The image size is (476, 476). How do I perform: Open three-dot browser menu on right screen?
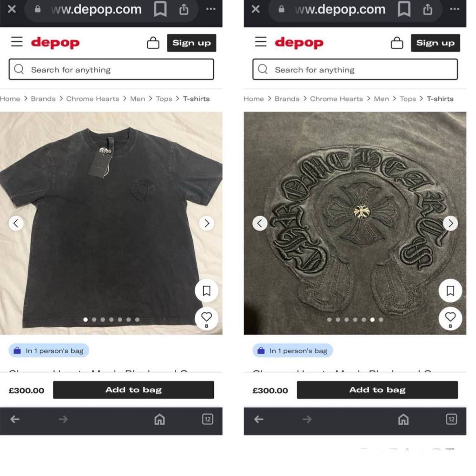(x=455, y=9)
